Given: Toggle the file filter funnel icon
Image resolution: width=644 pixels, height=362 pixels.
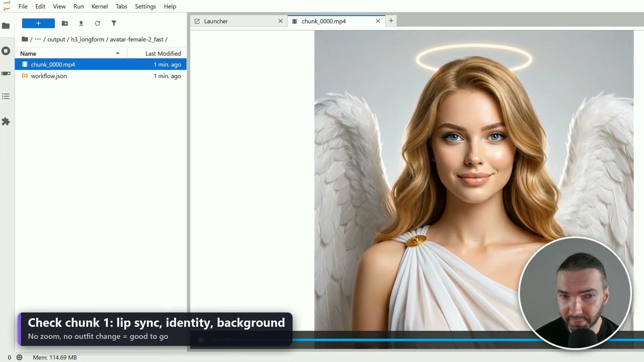Looking at the screenshot, I should (x=114, y=23).
